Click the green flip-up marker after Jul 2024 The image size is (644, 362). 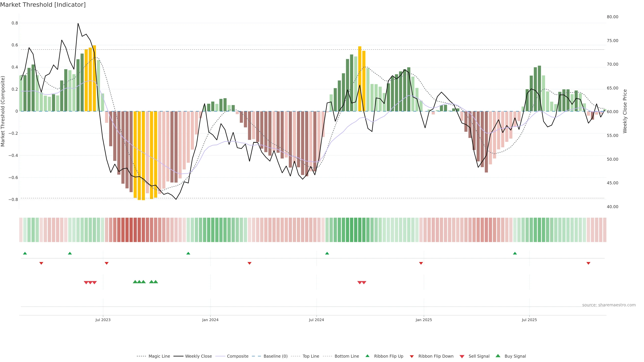[x=327, y=253]
